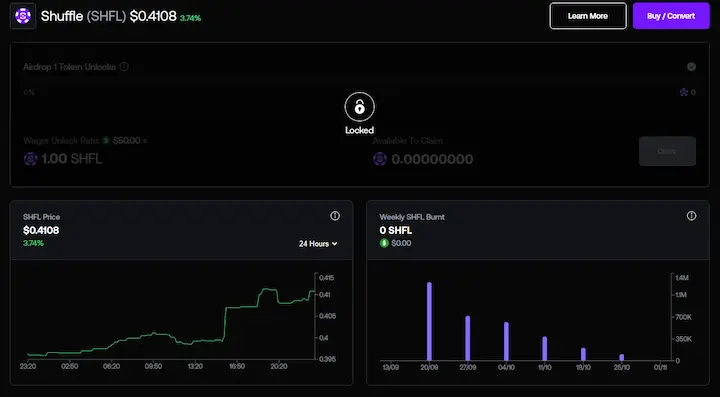The image size is (720, 397).
Task: Click the small coin icon beside airdrop count 0
Action: pos(684,92)
